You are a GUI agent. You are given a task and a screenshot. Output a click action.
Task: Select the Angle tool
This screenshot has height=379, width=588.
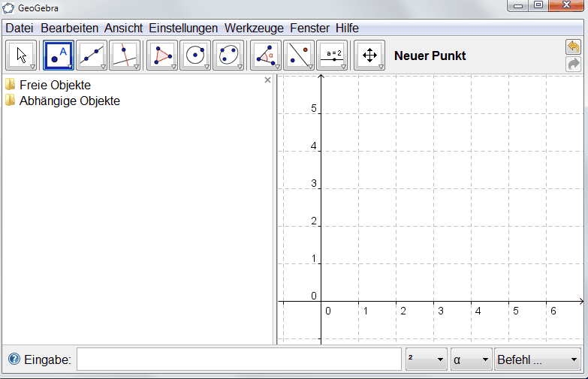266,56
